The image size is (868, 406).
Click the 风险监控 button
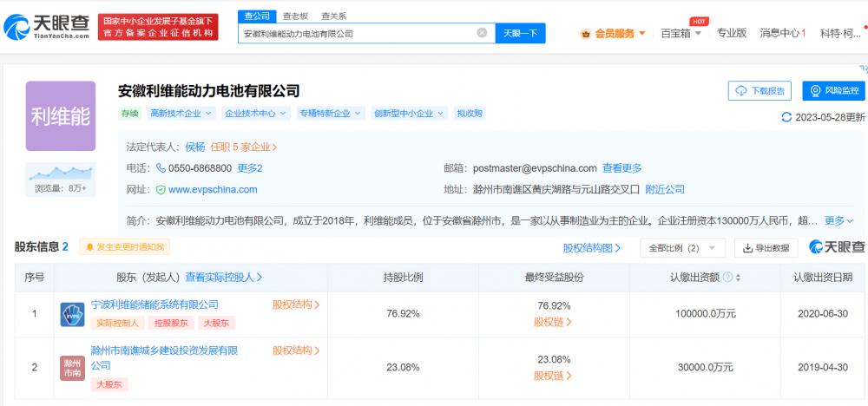[833, 91]
